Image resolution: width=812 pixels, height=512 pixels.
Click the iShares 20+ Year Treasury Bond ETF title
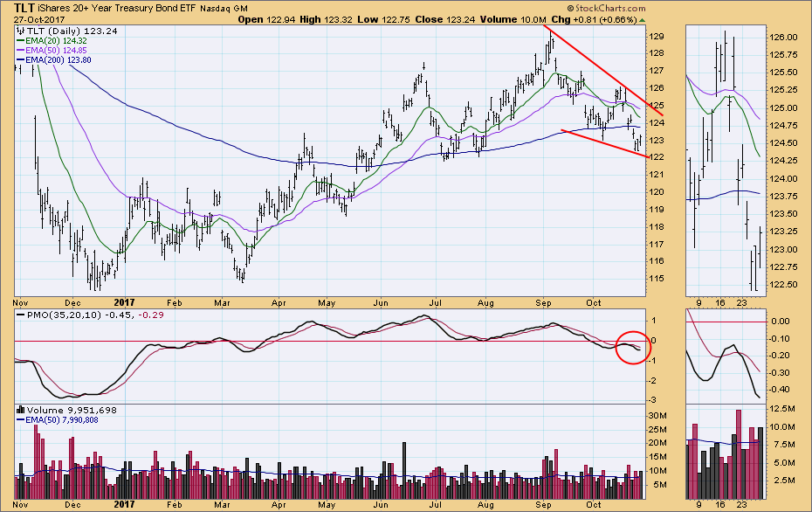coord(118,8)
